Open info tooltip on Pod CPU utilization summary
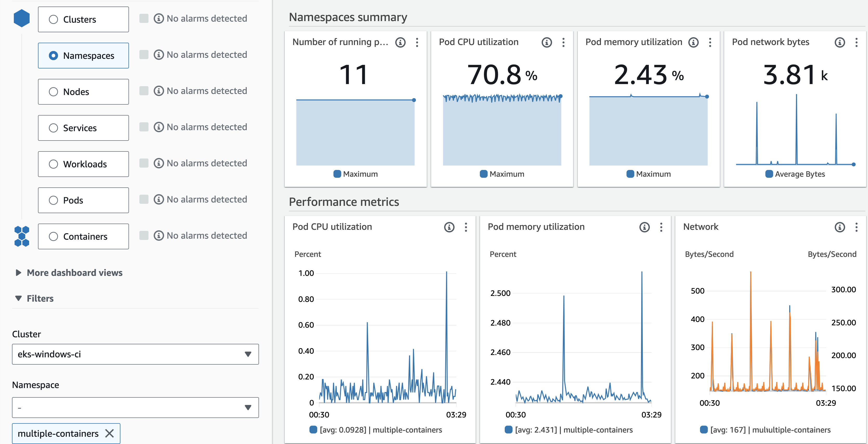This screenshot has height=444, width=868. tap(547, 42)
